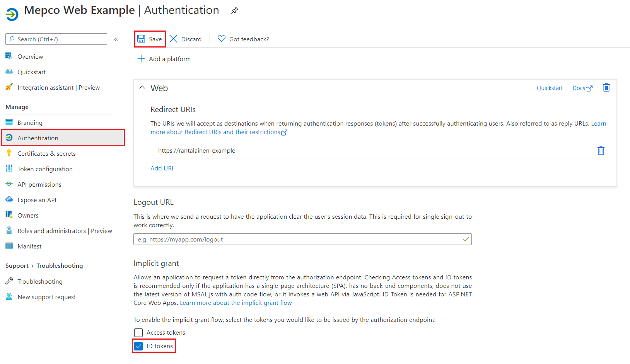This screenshot has width=630, height=364.
Task: Click the Add a platform button
Action: 164,59
